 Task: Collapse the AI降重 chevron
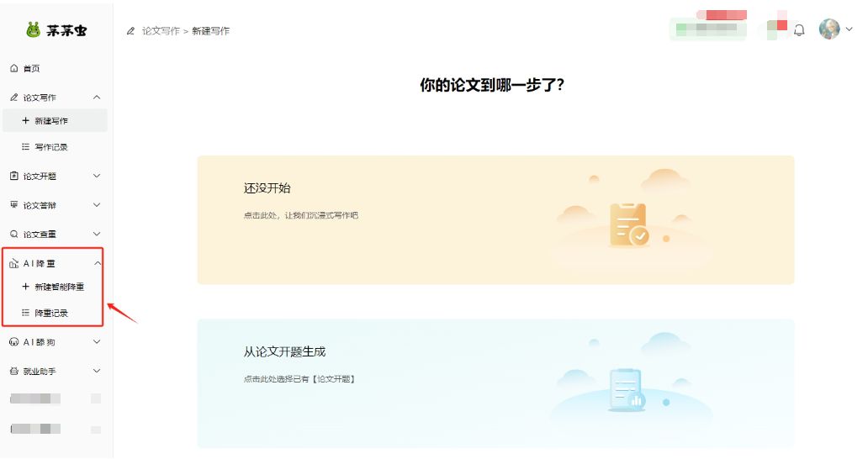tap(97, 263)
